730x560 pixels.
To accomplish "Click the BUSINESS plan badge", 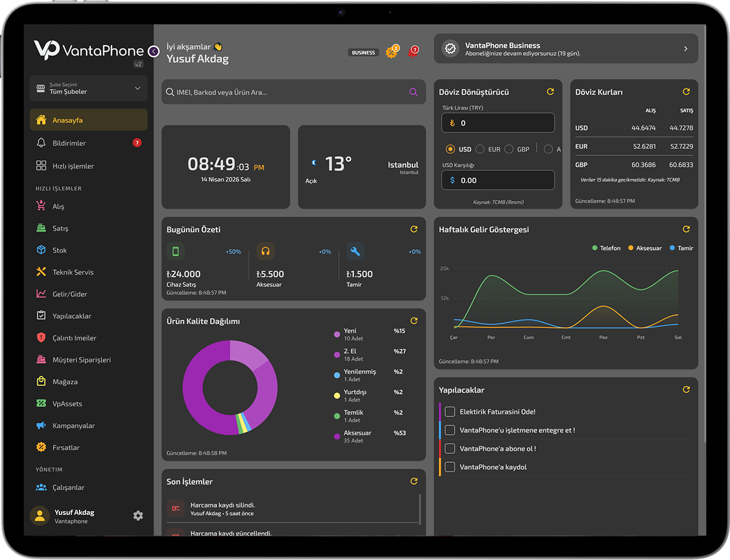I will pos(363,53).
